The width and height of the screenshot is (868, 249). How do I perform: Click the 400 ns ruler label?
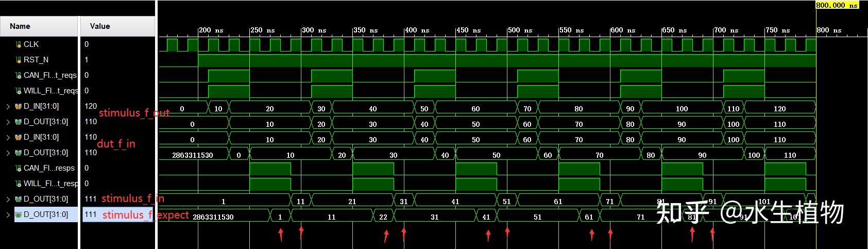(x=417, y=30)
